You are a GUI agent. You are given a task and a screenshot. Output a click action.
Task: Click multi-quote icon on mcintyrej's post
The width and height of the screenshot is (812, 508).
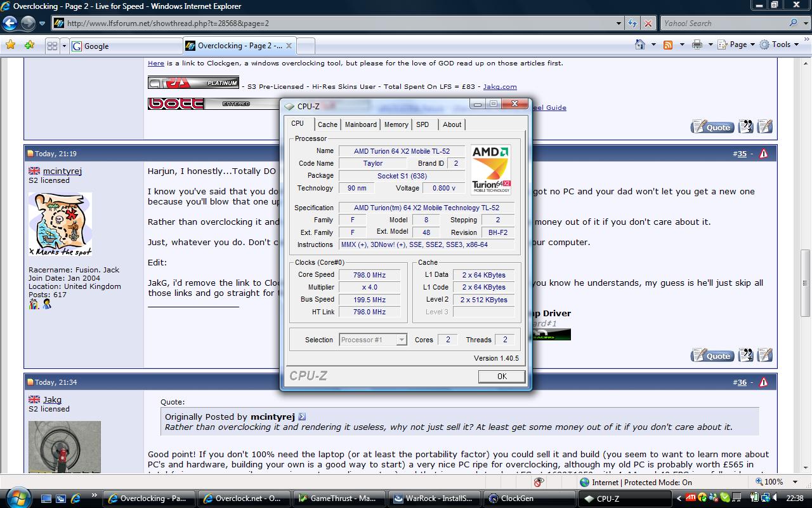[746, 356]
